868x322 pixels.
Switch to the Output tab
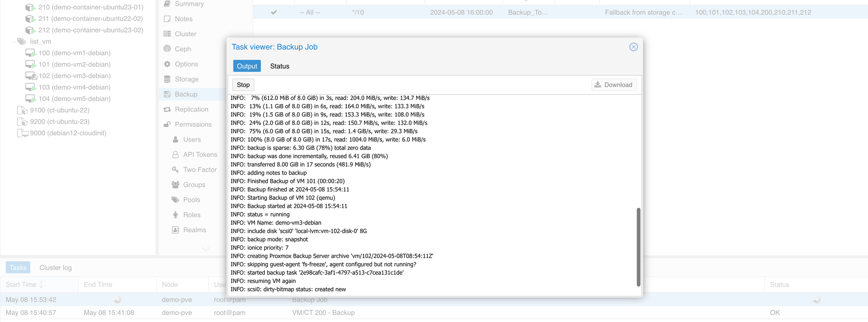(x=247, y=66)
